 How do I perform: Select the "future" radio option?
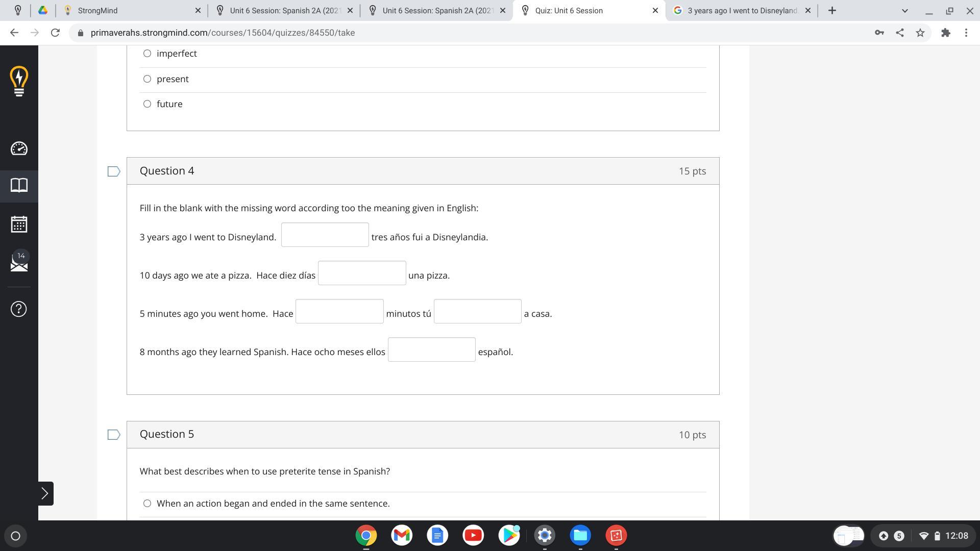point(147,104)
